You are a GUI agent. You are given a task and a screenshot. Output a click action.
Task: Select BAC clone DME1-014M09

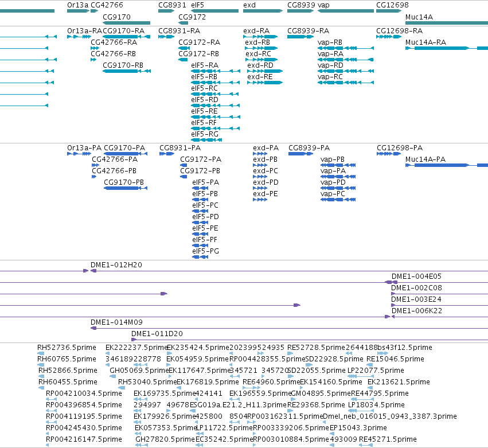point(289,329)
